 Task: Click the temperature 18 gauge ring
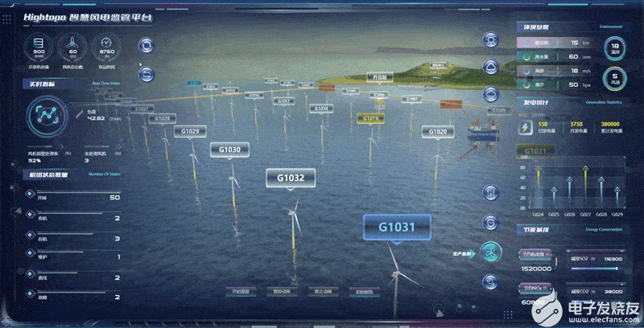coord(615,48)
